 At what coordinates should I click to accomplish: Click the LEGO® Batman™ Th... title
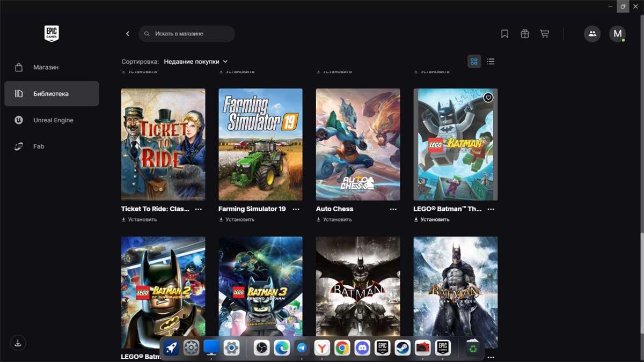point(448,209)
